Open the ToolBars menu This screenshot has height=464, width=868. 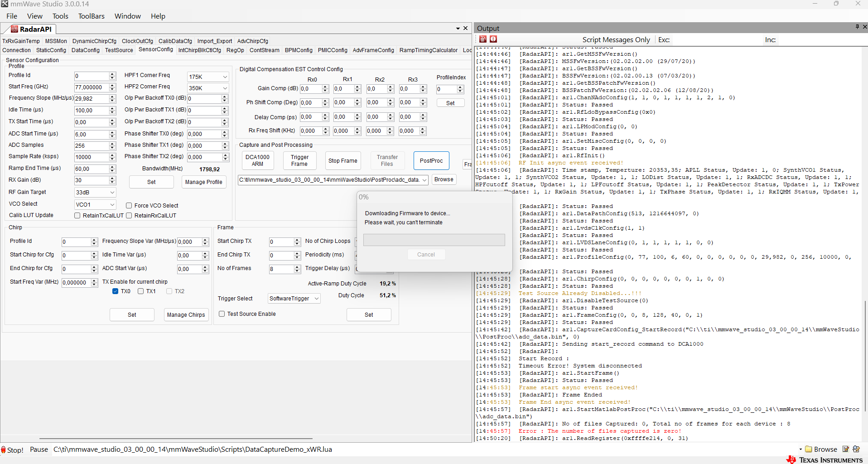[x=92, y=16]
